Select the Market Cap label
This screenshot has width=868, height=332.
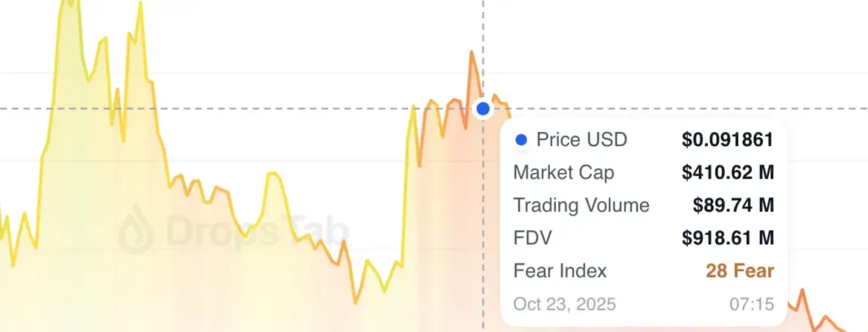pyautogui.click(x=564, y=173)
